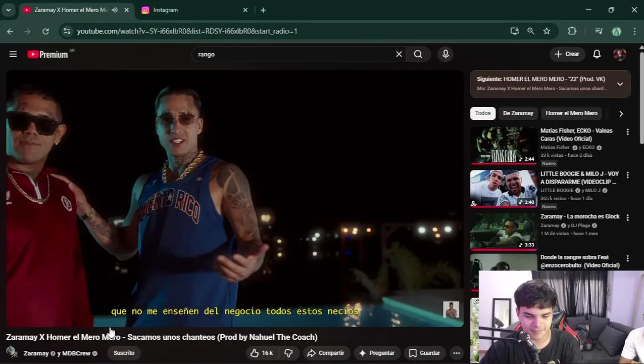The width and height of the screenshot is (644, 364).
Task: Reload the page in Chrome
Action: [45, 31]
